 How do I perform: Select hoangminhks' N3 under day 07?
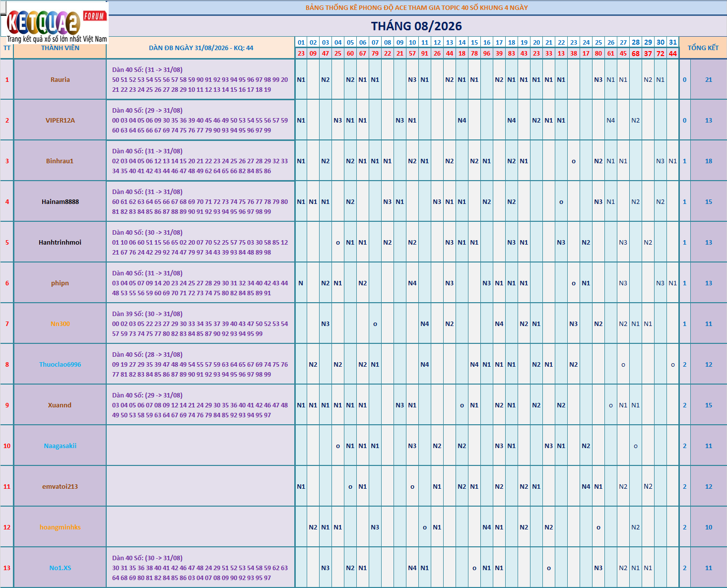[375, 527]
